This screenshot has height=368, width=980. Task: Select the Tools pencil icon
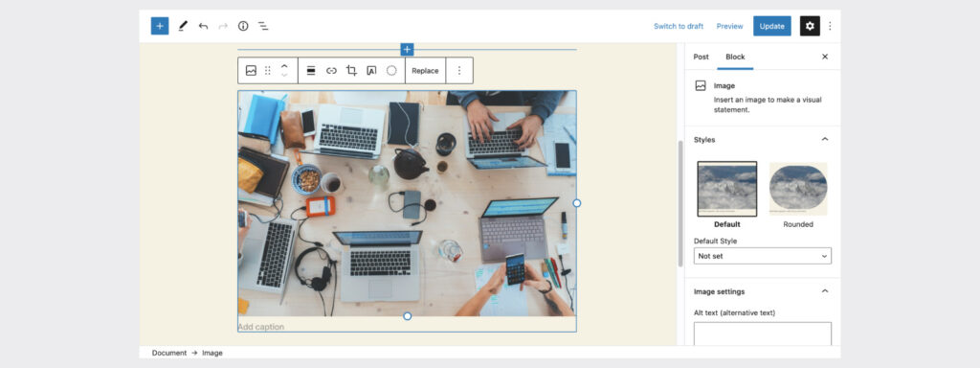tap(183, 26)
